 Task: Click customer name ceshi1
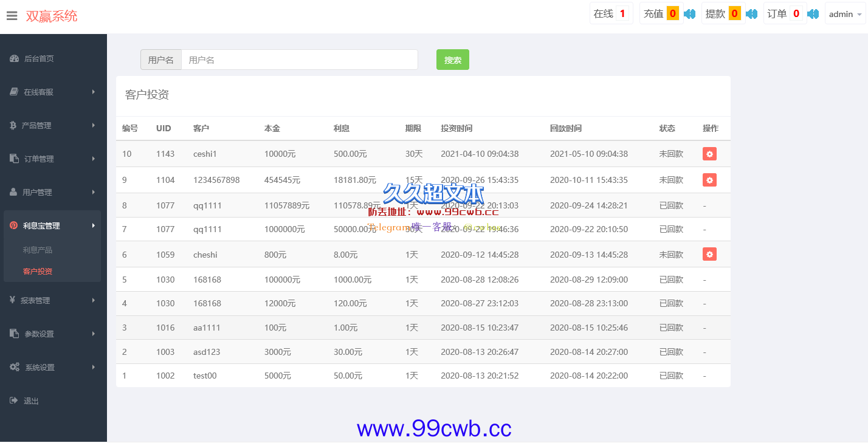tap(205, 154)
